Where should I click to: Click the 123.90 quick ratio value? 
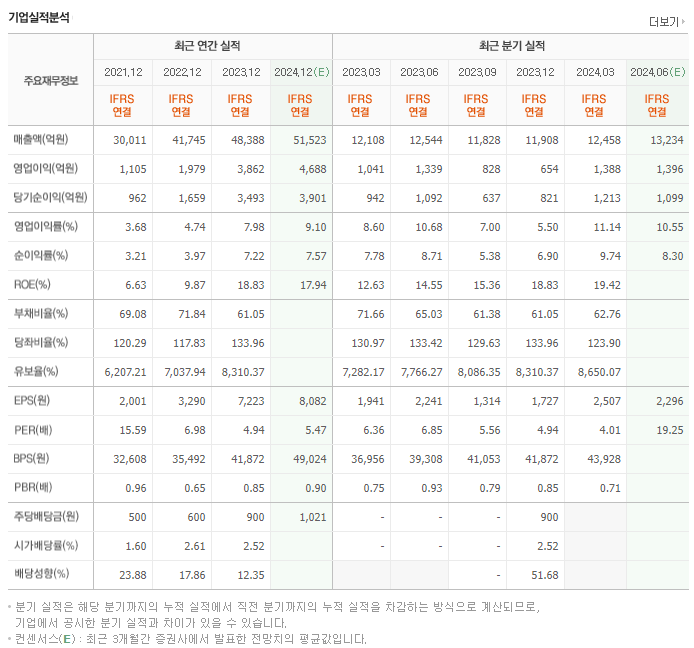click(x=604, y=343)
